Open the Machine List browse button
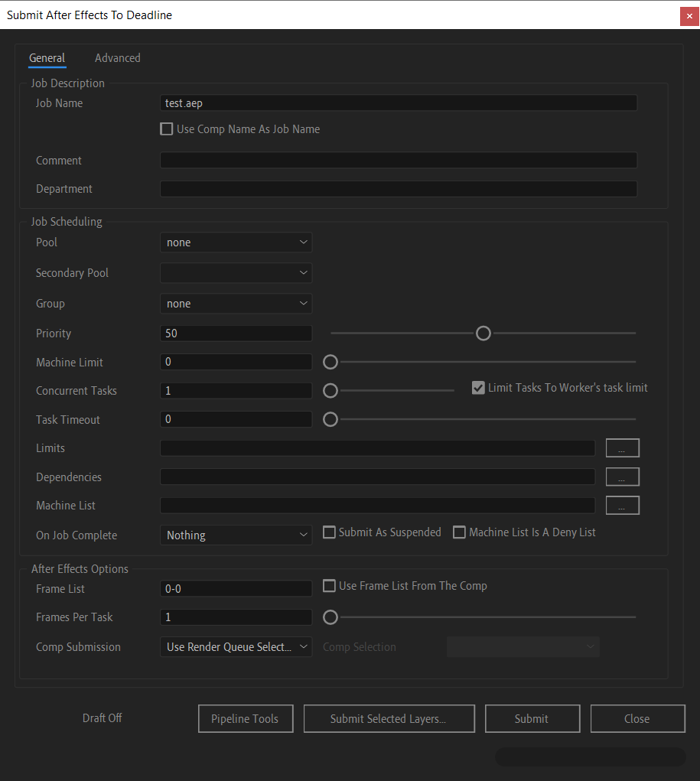The image size is (700, 781). [622, 506]
